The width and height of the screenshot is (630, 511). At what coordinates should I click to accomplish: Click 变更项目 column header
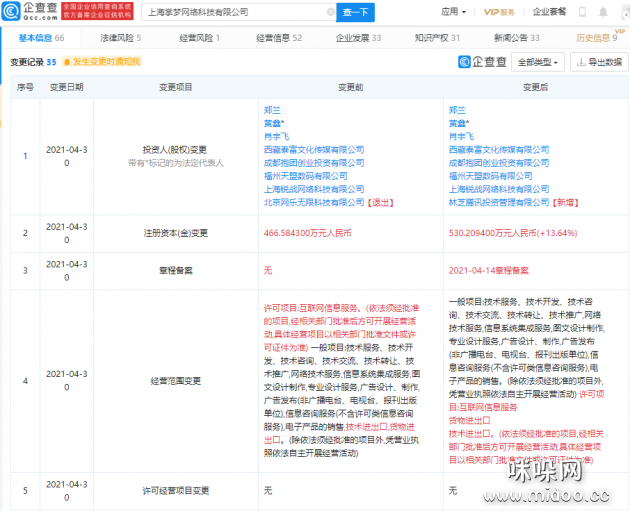click(176, 87)
